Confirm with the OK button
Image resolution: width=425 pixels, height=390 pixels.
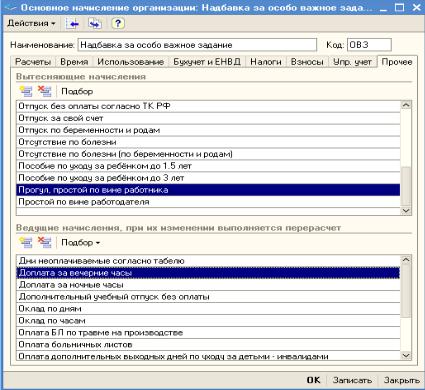click(x=313, y=380)
